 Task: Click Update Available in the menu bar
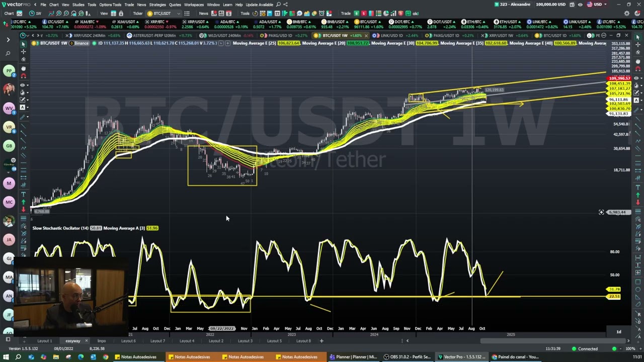[x=259, y=5]
